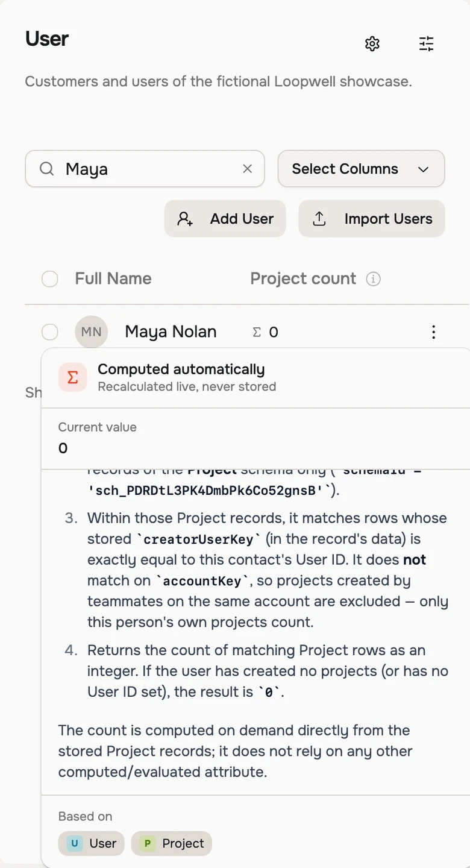Click the Current value 0 text
This screenshot has height=868, width=470.
tap(63, 448)
